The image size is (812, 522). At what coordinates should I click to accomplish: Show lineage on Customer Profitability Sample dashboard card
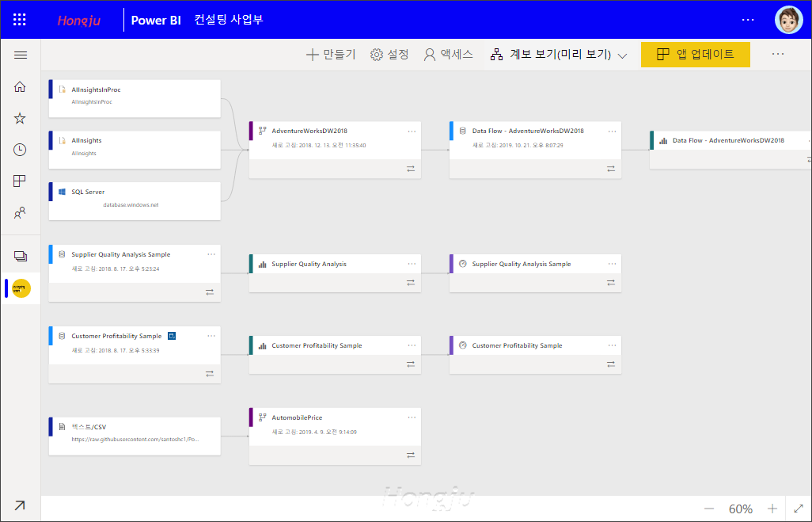pyautogui.click(x=611, y=364)
